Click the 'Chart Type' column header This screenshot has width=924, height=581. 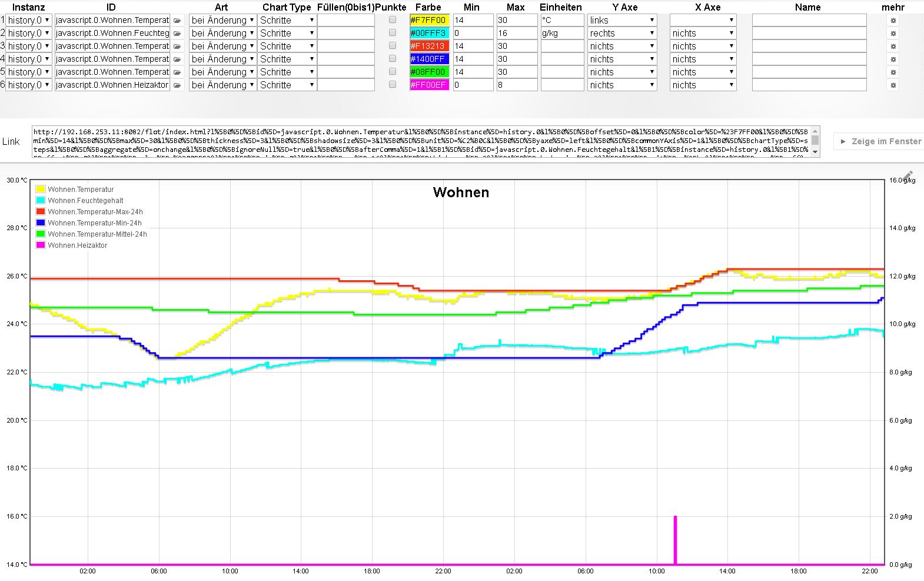tap(287, 7)
